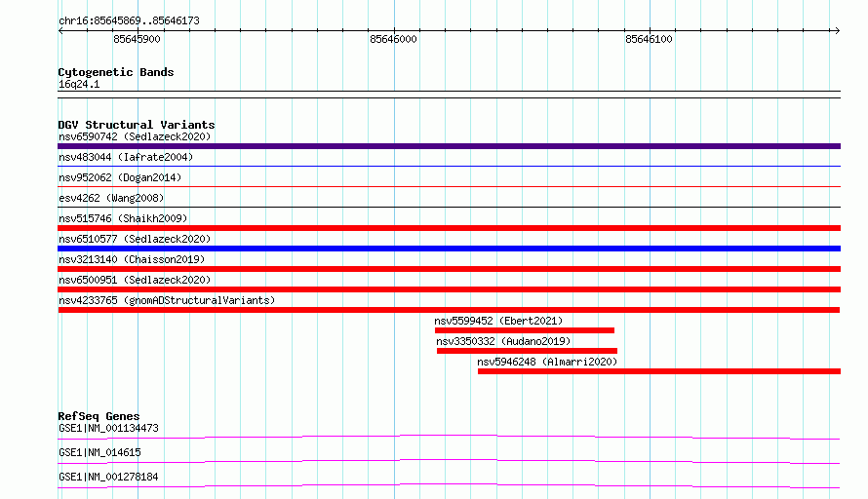Select the esv4262 (Wang2008) variant label
This screenshot has width=868, height=499.
pyautogui.click(x=111, y=198)
